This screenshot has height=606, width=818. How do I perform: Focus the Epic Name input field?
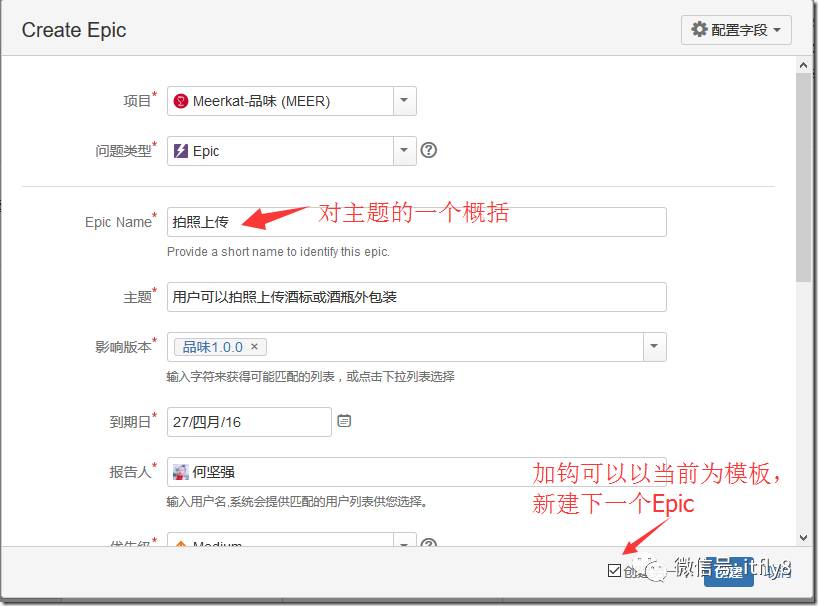416,222
